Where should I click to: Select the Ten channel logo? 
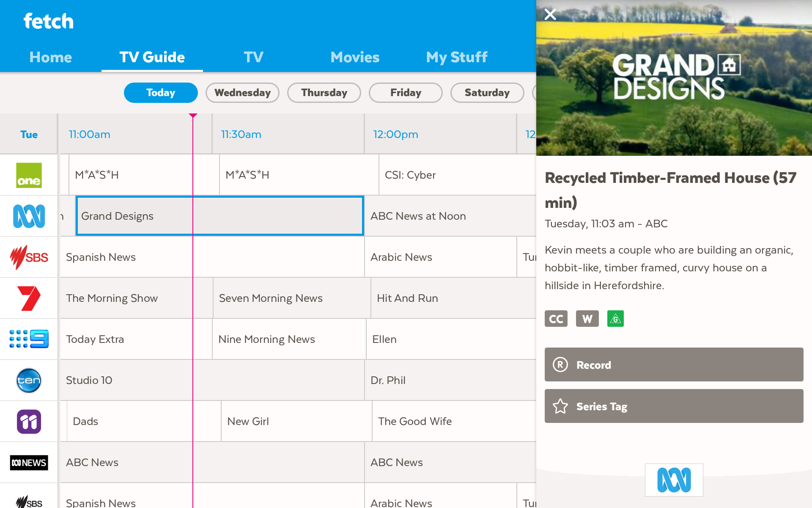point(29,380)
